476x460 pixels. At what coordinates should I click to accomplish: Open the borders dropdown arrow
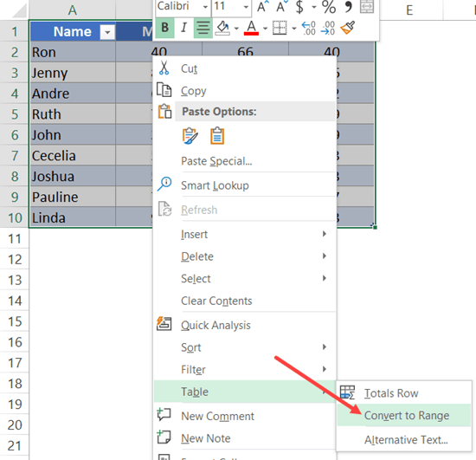point(293,29)
